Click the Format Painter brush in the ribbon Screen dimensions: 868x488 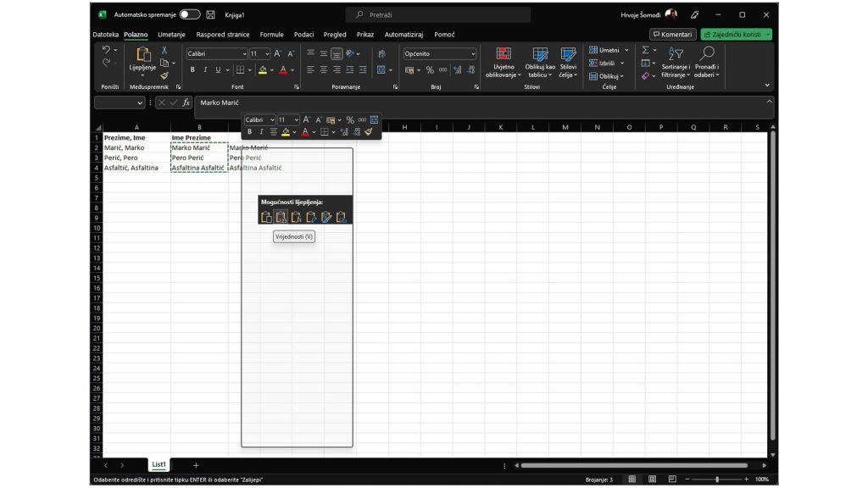pyautogui.click(x=164, y=75)
